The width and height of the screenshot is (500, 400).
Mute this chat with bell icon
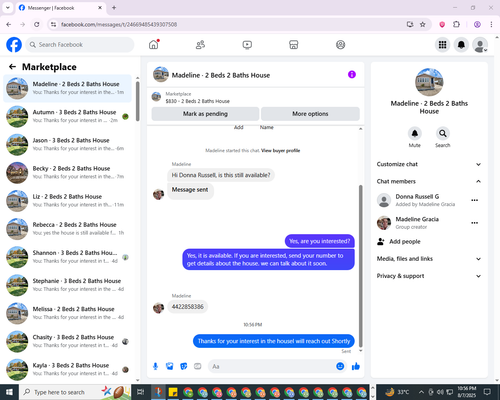tap(415, 133)
